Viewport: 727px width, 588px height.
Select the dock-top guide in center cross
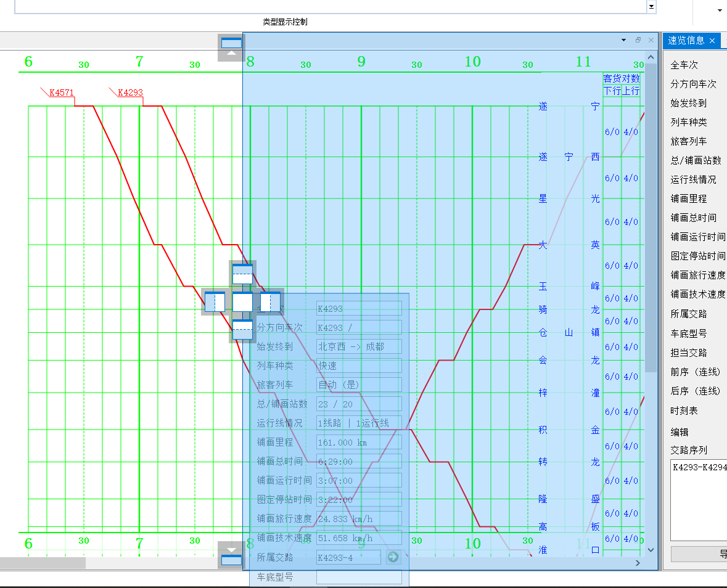click(242, 274)
